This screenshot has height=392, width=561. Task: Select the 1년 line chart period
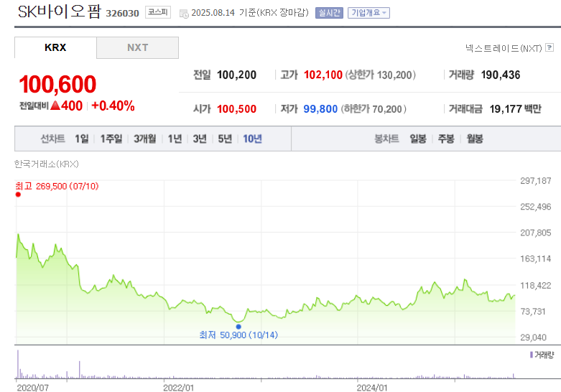[175, 139]
